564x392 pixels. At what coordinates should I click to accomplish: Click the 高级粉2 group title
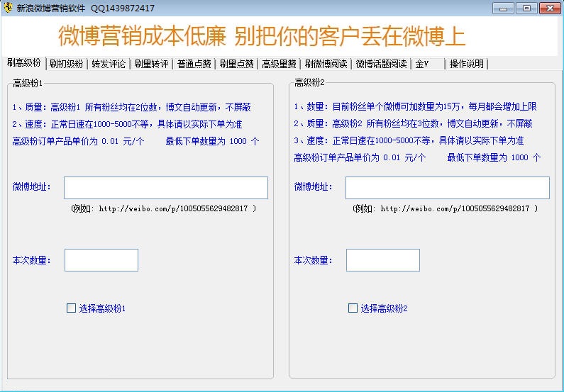click(x=309, y=83)
